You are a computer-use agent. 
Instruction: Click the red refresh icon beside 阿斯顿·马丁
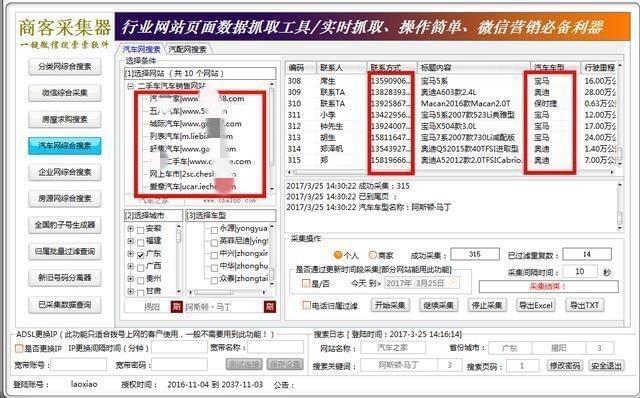coord(270,307)
